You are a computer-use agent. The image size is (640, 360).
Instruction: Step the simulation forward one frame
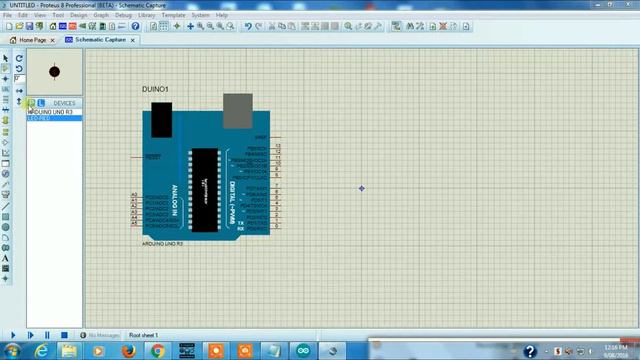coord(31,335)
